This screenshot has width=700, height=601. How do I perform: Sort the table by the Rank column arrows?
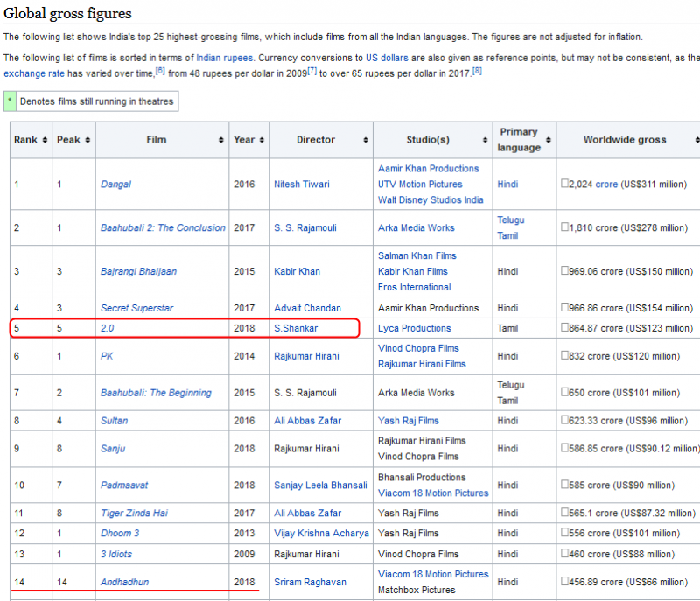45,140
